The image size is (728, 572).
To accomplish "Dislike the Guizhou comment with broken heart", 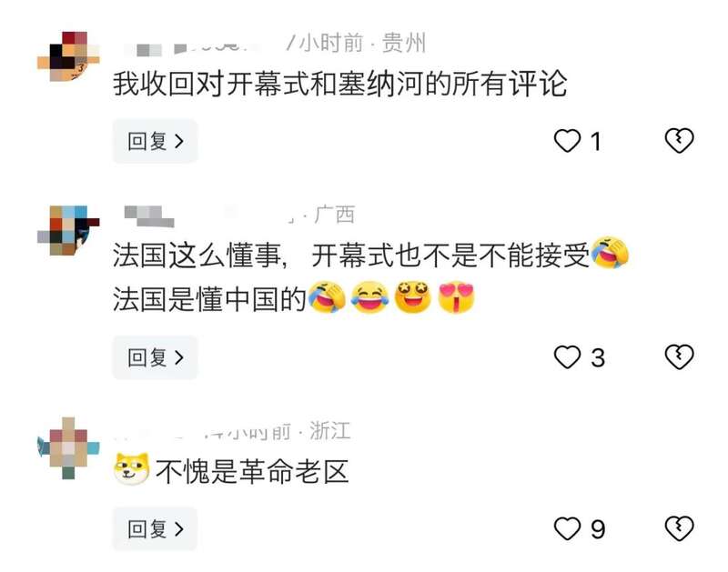I will 679,141.
